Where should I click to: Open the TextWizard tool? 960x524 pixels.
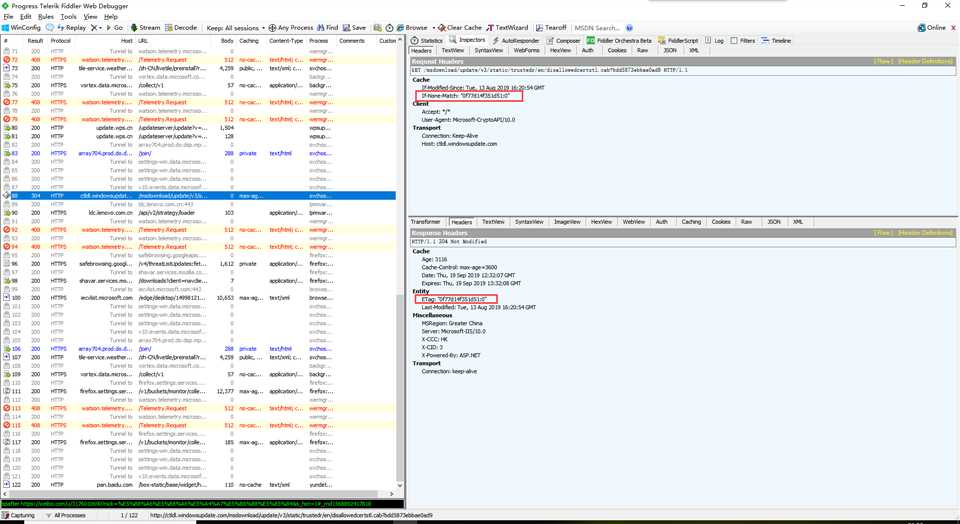click(x=507, y=28)
